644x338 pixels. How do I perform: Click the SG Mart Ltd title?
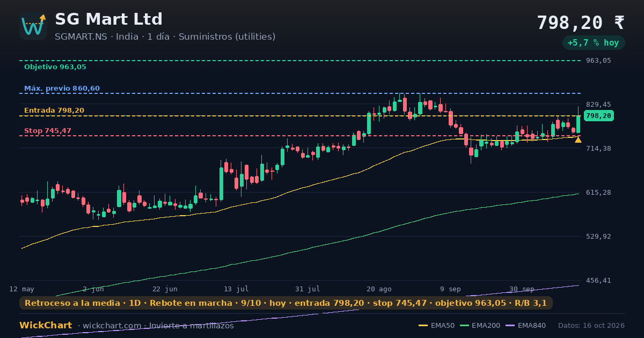[x=108, y=19]
